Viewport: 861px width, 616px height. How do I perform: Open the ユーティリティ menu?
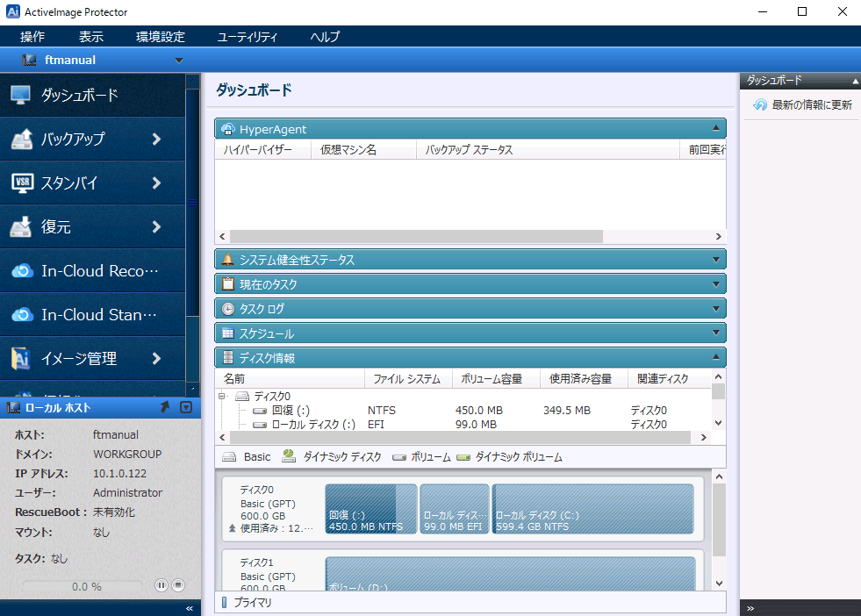248,37
